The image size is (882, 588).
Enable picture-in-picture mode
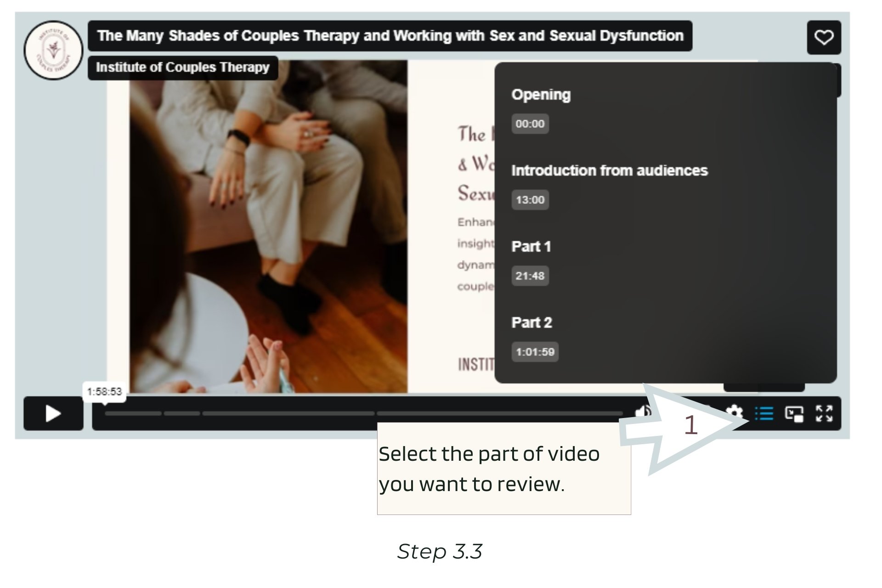point(794,413)
